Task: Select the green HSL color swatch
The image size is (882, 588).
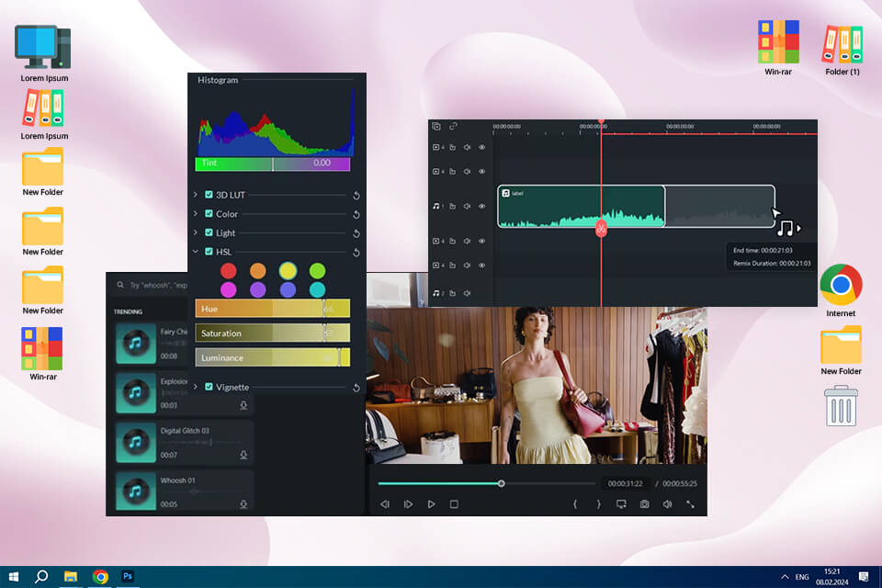Action: pyautogui.click(x=317, y=271)
